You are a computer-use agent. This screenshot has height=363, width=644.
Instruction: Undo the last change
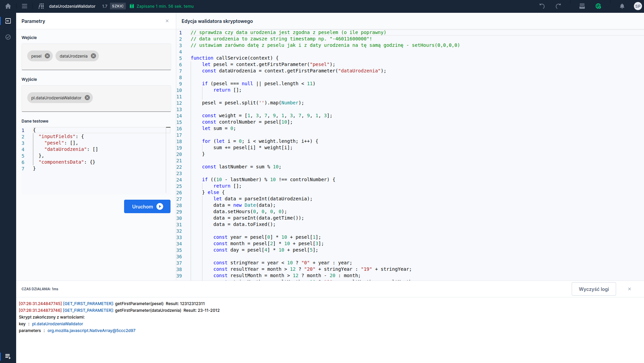point(542,6)
